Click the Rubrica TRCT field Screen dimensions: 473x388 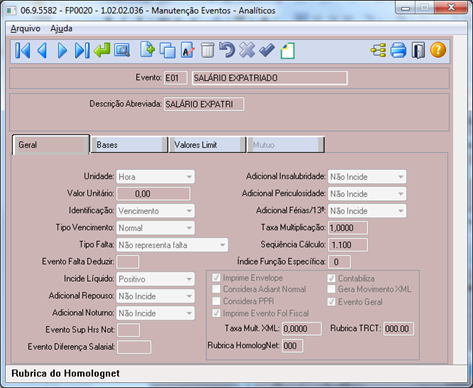pos(399,329)
